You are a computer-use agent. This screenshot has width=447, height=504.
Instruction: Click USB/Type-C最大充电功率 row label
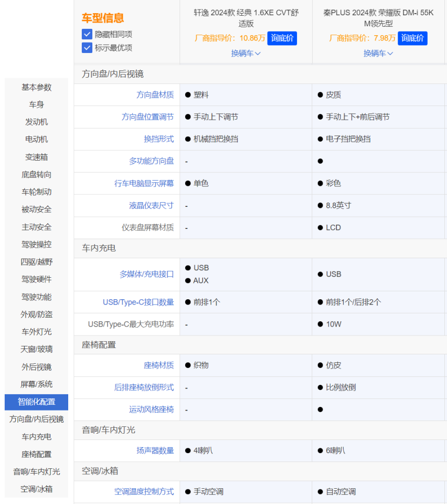(131, 324)
